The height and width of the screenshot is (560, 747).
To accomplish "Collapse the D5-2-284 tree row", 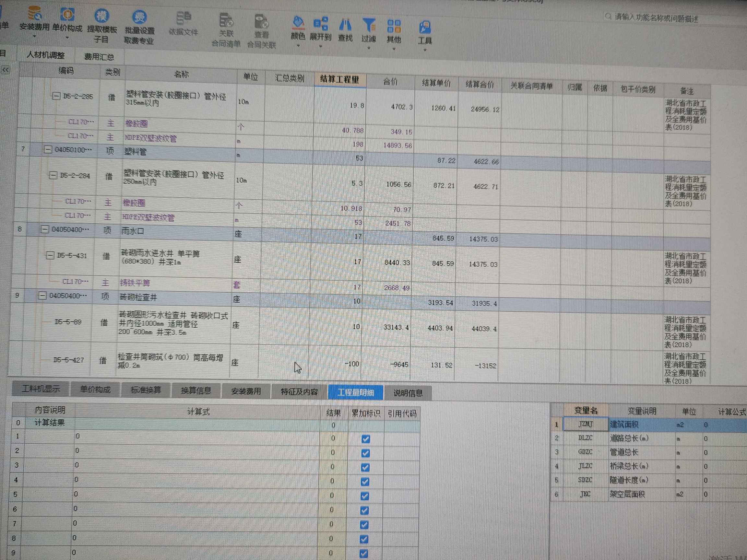I will pyautogui.click(x=53, y=175).
